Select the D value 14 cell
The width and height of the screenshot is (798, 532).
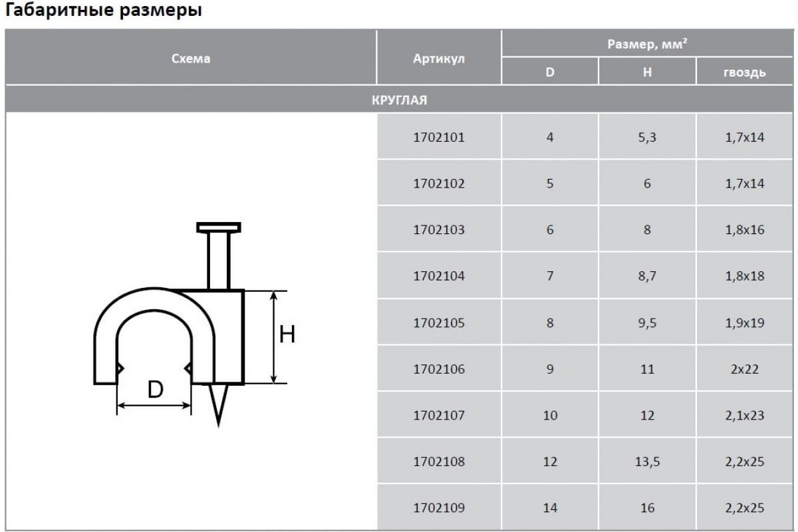(x=550, y=507)
